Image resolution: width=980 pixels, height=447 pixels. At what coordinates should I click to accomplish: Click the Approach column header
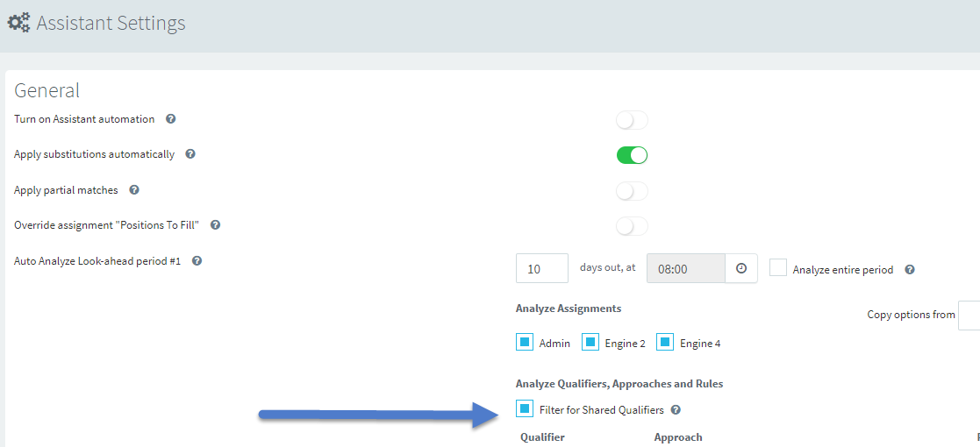678,437
